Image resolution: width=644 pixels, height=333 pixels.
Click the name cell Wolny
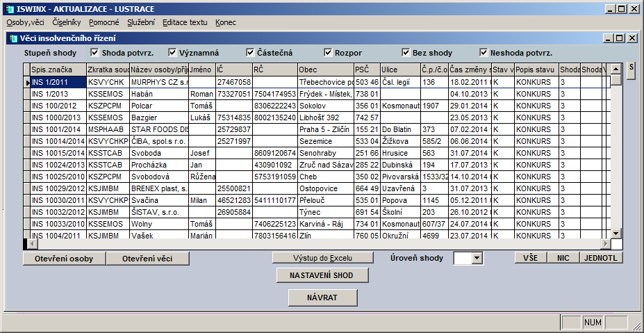click(159, 224)
